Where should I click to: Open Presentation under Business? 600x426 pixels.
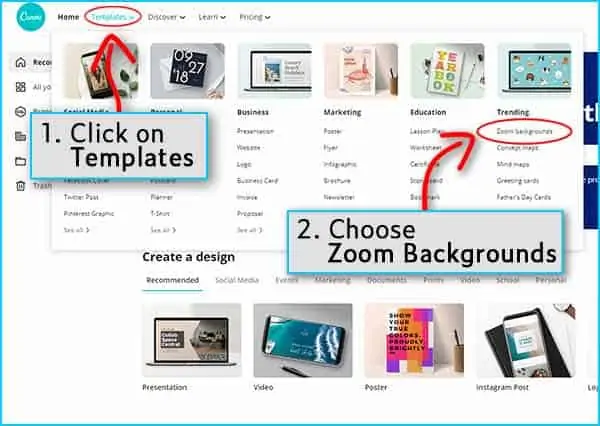[255, 131]
